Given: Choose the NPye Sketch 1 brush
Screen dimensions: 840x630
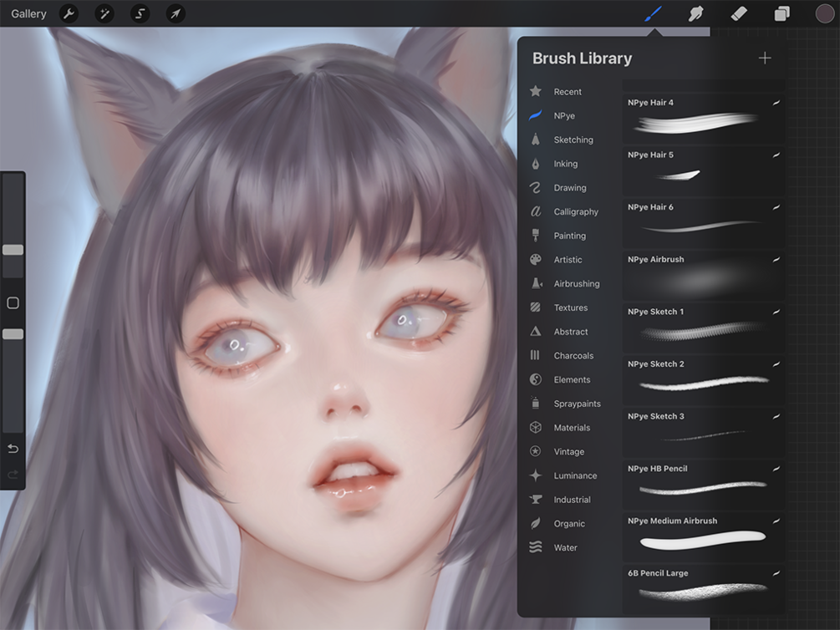Looking at the screenshot, I should [704, 328].
